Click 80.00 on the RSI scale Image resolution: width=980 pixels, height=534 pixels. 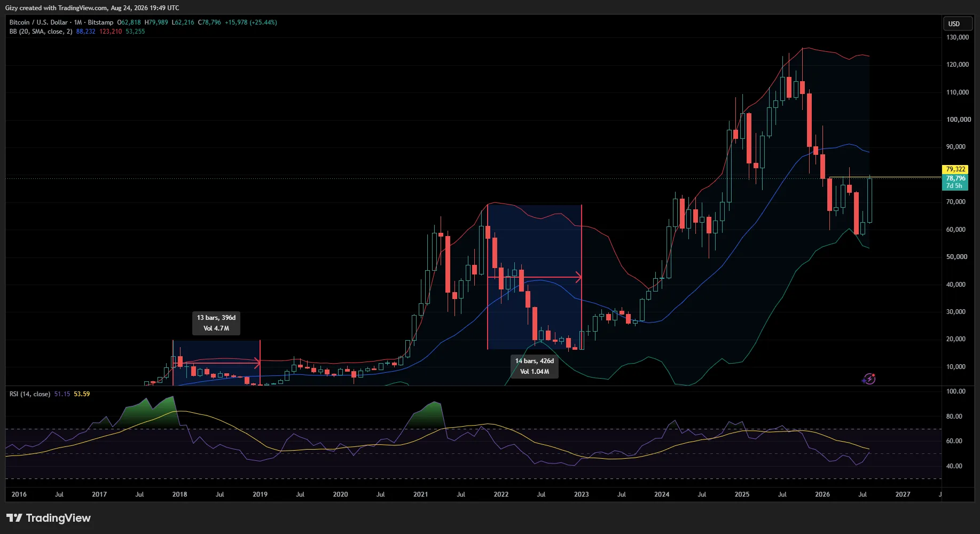tap(955, 417)
